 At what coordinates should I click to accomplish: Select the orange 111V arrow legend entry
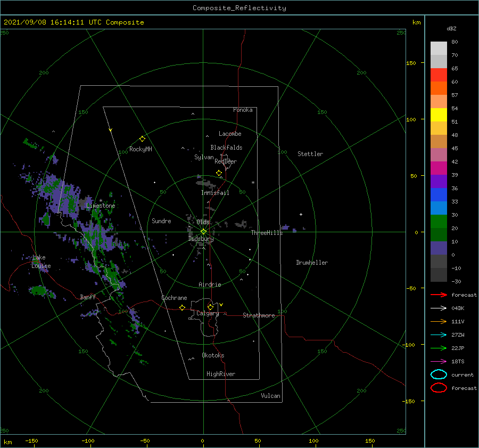pos(439,321)
